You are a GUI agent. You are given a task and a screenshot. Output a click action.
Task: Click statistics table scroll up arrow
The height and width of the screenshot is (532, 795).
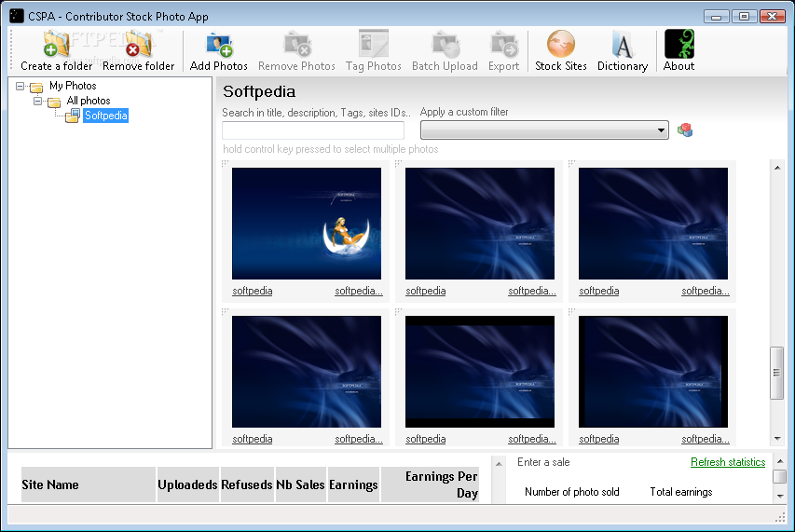click(x=499, y=464)
